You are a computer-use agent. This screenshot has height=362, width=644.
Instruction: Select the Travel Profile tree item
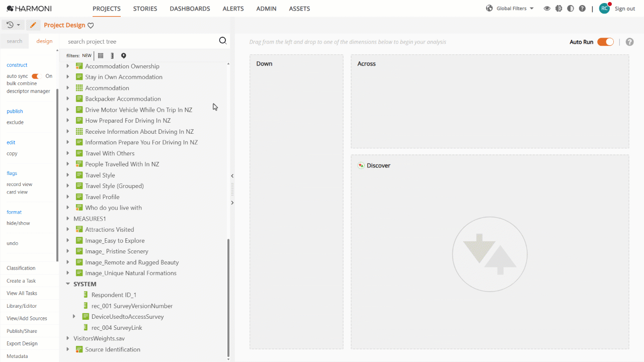102,197
